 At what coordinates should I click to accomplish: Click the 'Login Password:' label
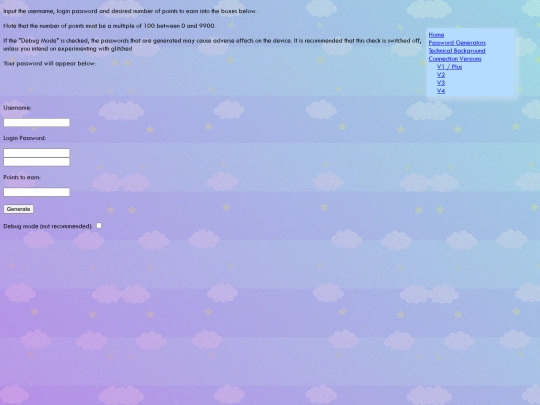[x=24, y=138]
